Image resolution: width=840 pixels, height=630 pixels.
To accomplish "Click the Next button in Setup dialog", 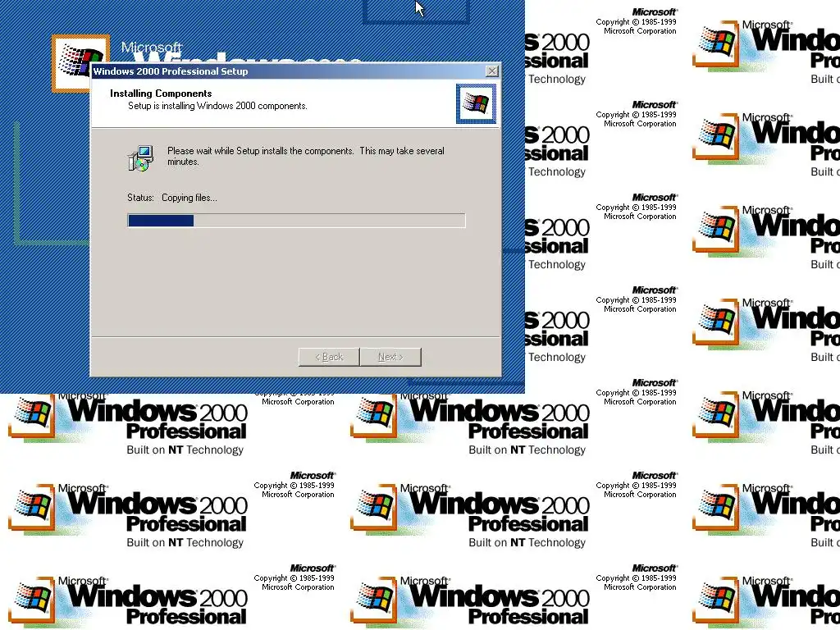I will (x=390, y=357).
